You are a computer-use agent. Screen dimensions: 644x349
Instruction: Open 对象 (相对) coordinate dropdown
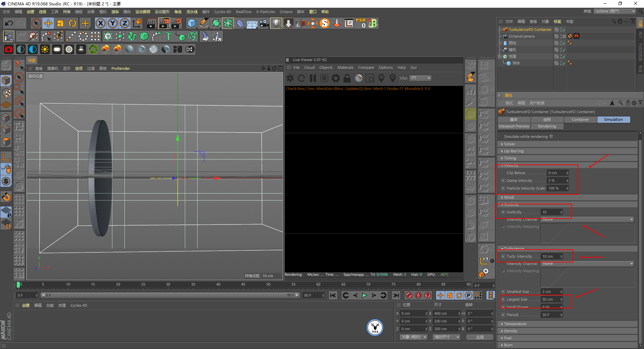click(x=414, y=337)
